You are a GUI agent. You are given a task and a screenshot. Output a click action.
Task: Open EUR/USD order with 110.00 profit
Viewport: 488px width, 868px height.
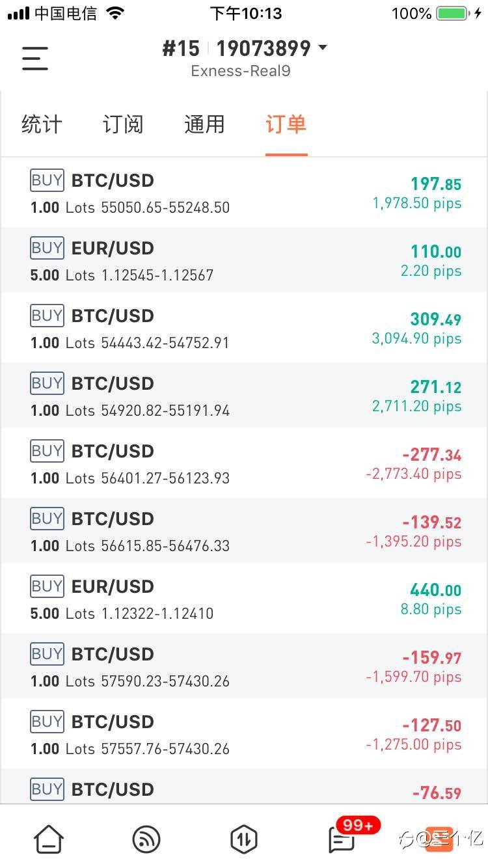[244, 261]
